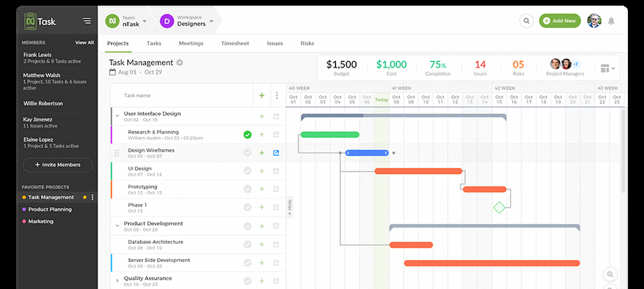Click the project managers +2 badge
The width and height of the screenshot is (644, 289).
(576, 64)
